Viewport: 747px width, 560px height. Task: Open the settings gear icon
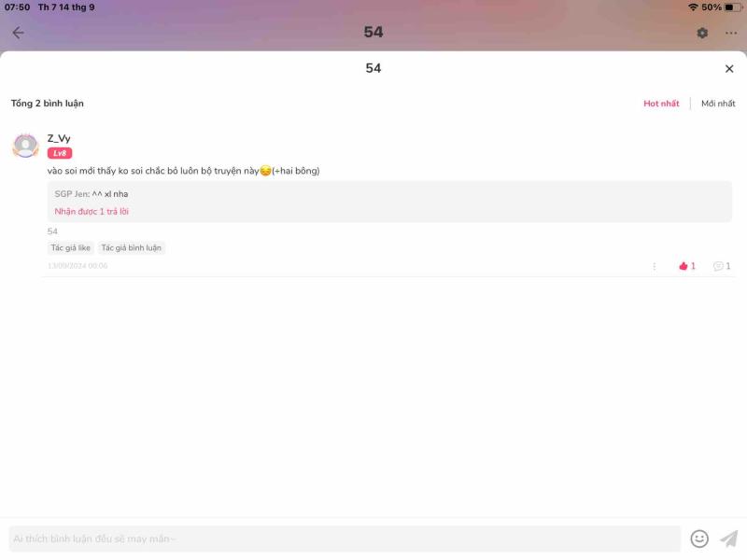[x=702, y=33]
